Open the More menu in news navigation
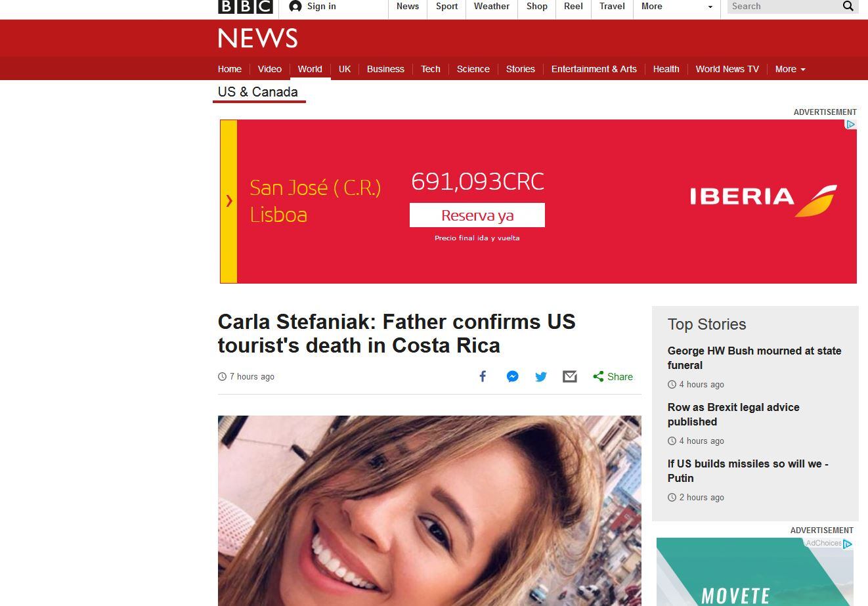This screenshot has width=868, height=606. [790, 69]
